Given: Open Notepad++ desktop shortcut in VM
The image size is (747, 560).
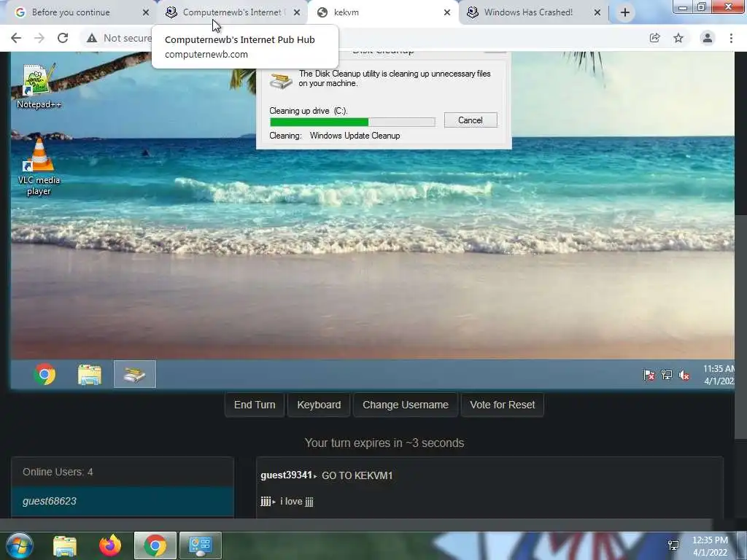Looking at the screenshot, I should [39, 86].
